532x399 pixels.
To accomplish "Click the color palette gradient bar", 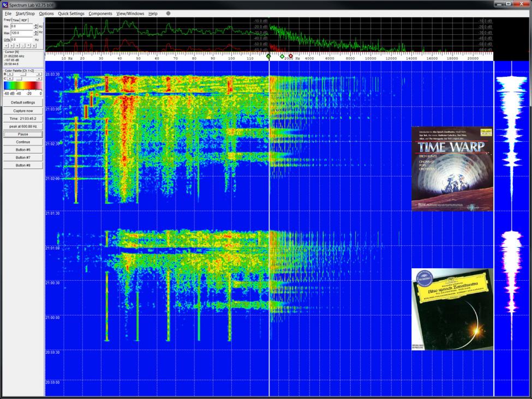I will pyautogui.click(x=23, y=86).
